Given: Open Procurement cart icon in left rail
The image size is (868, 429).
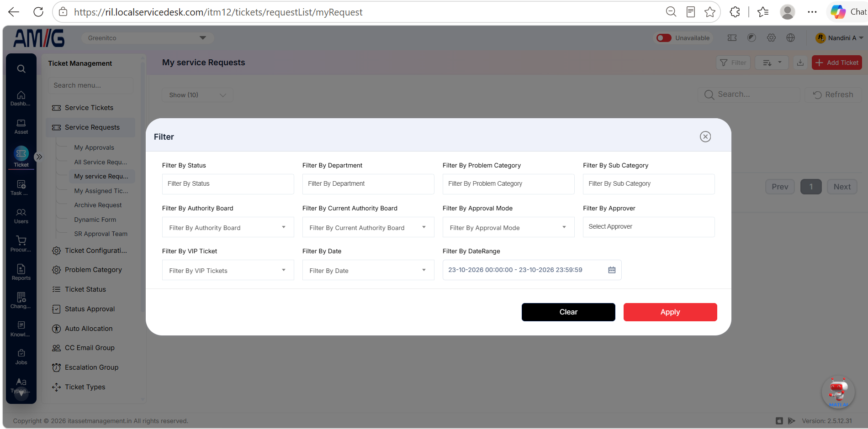Looking at the screenshot, I should [21, 244].
